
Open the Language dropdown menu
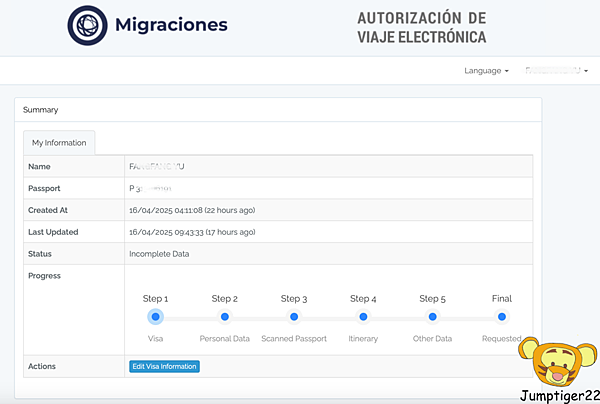click(486, 71)
